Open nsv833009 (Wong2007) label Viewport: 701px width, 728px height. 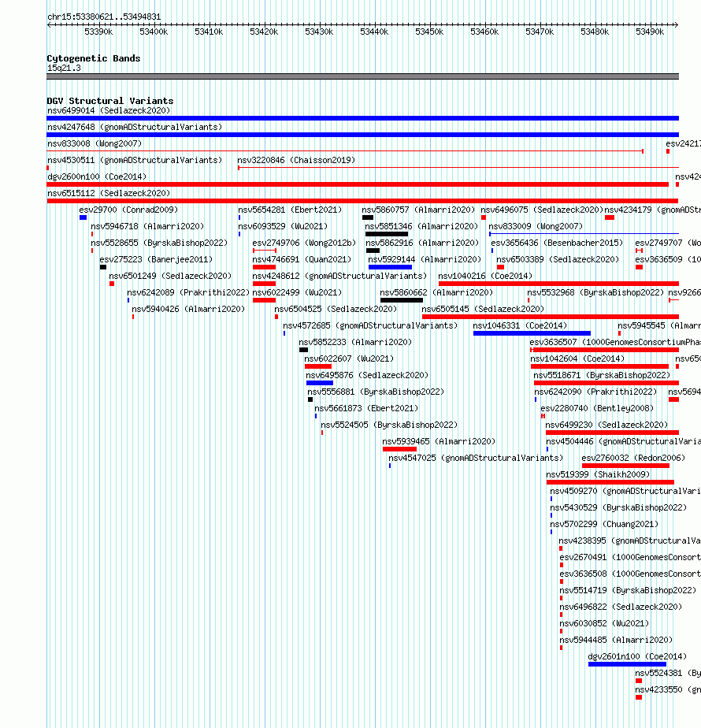point(536,226)
